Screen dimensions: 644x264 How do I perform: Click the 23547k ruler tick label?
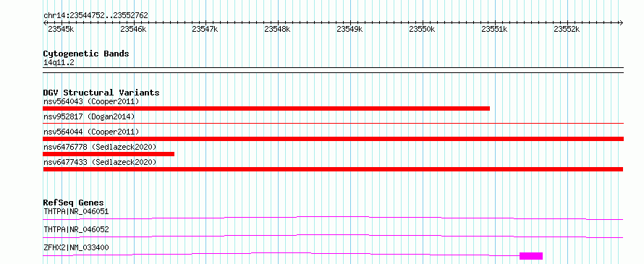(x=205, y=30)
